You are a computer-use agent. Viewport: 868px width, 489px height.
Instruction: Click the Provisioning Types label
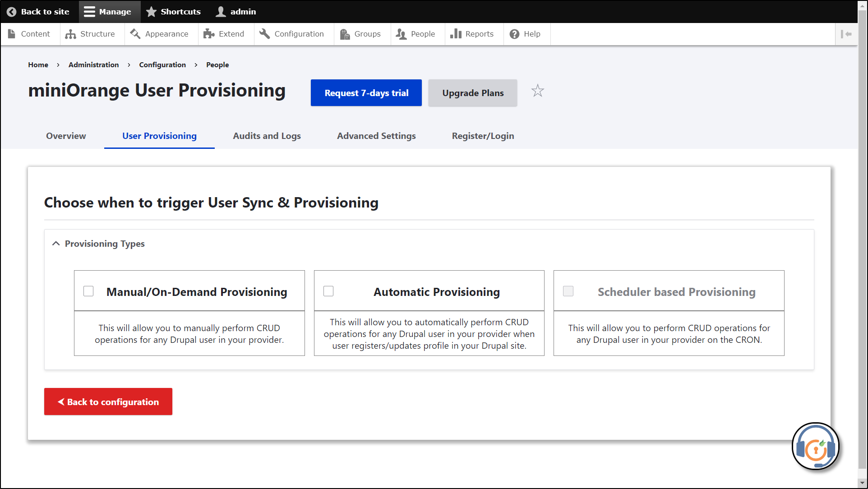point(105,244)
